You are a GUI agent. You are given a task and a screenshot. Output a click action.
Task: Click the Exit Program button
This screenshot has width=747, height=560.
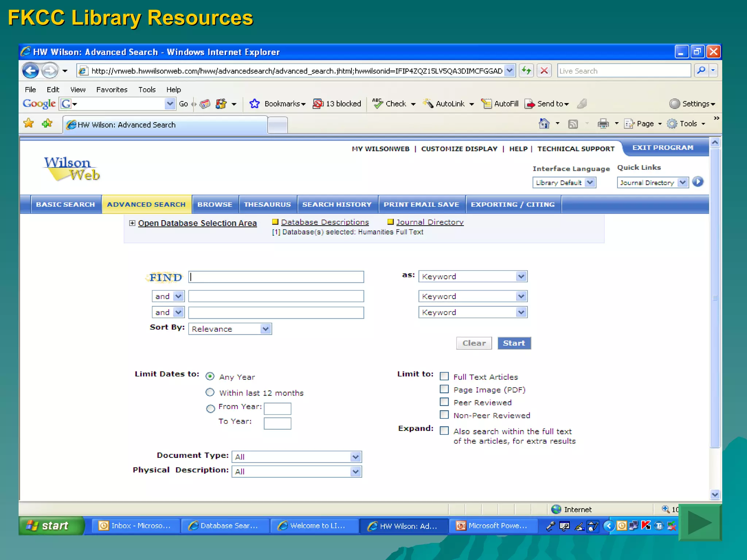663,148
